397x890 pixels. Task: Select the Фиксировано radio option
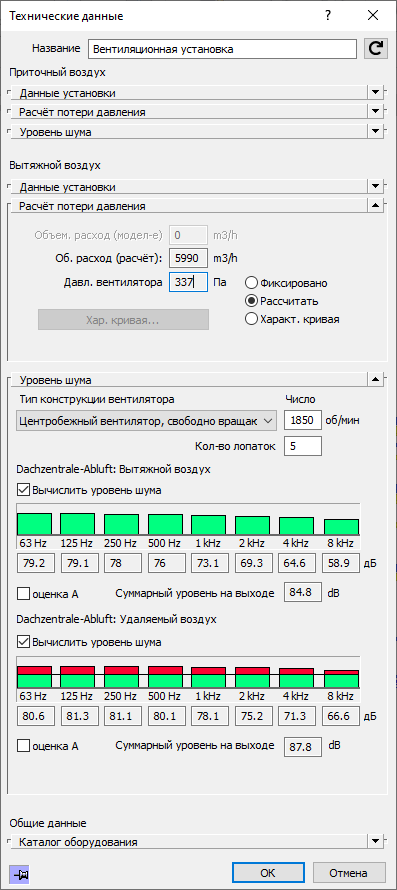coord(251,283)
